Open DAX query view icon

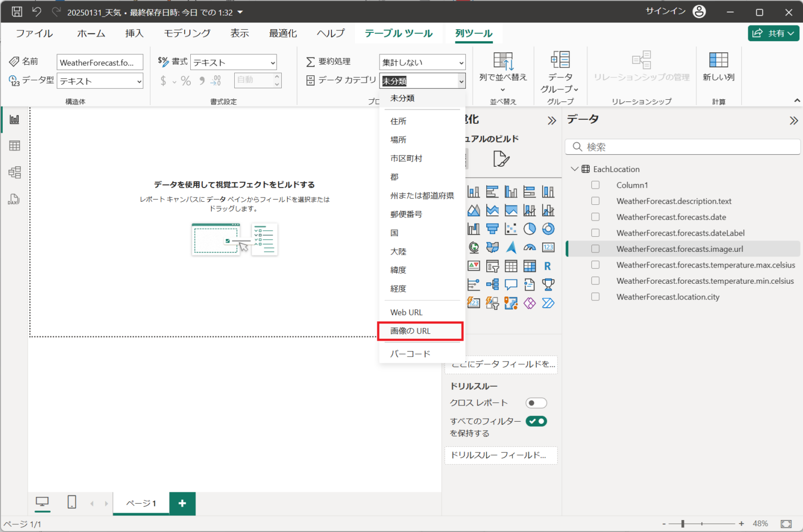coord(14,199)
